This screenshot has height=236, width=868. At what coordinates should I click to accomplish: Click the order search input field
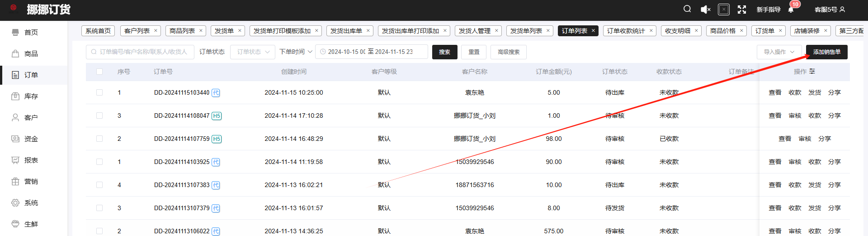click(143, 52)
